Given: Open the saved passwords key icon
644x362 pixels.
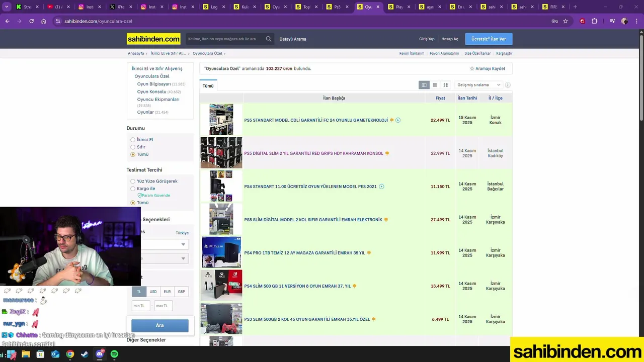Looking at the screenshot, I should pyautogui.click(x=554, y=21).
